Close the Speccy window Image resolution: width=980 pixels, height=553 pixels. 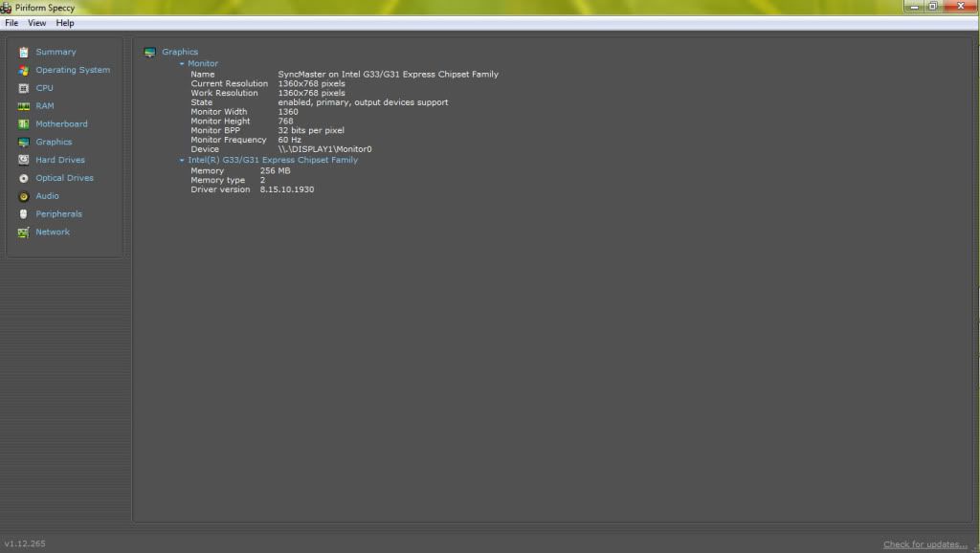tap(961, 7)
